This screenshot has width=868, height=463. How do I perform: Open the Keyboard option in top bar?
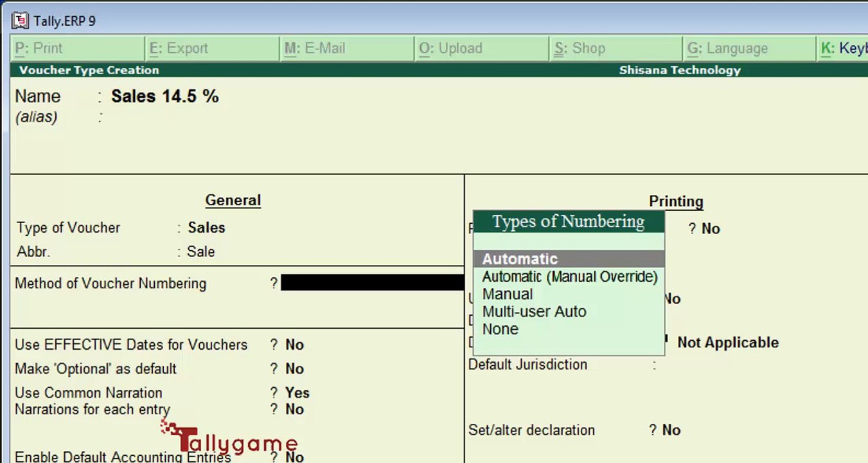(843, 48)
